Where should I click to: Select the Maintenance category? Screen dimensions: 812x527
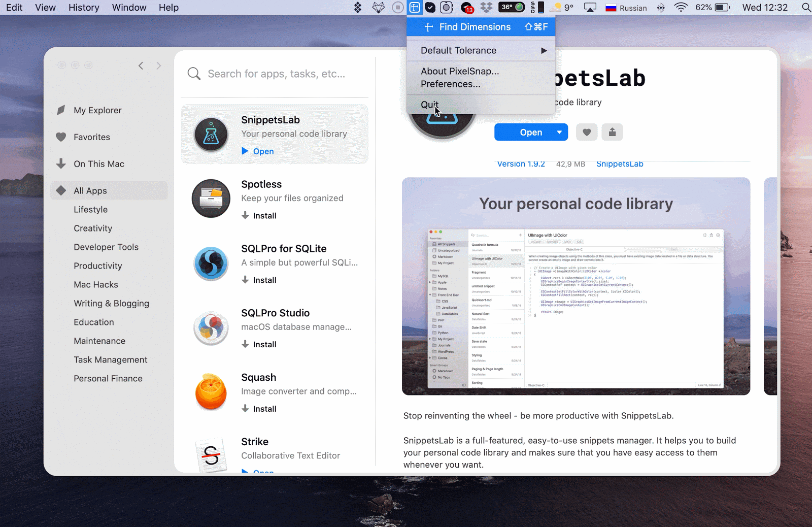pos(99,341)
